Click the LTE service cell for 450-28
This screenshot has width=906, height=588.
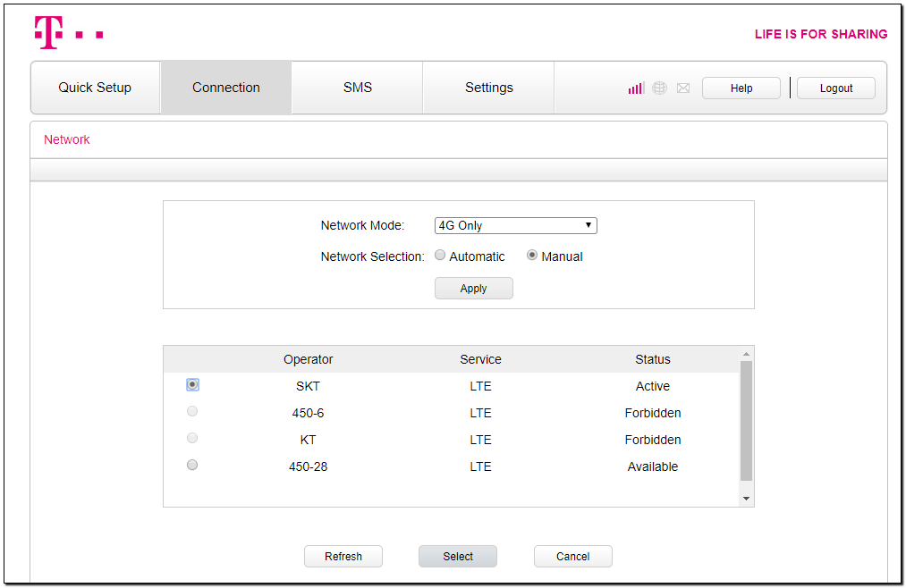point(481,466)
